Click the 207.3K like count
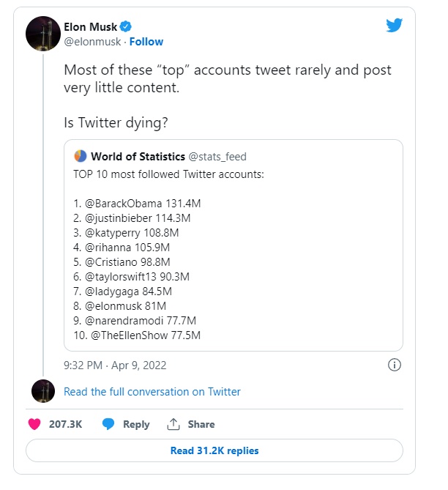448x490 pixels. pyautogui.click(x=65, y=424)
